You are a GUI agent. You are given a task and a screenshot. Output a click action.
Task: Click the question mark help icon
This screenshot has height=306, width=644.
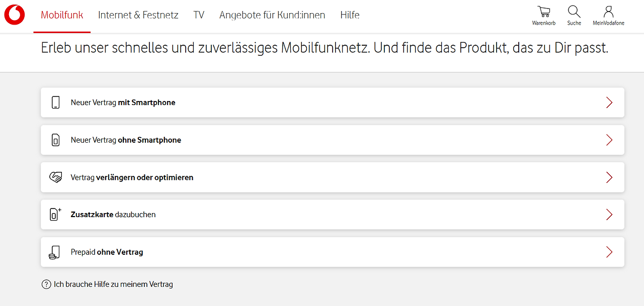46,284
